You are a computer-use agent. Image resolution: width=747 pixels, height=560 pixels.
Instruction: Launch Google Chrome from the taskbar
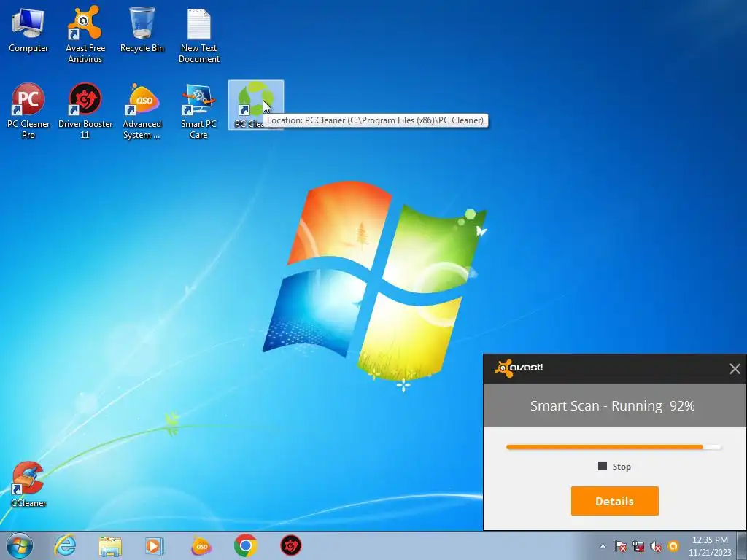click(x=246, y=545)
